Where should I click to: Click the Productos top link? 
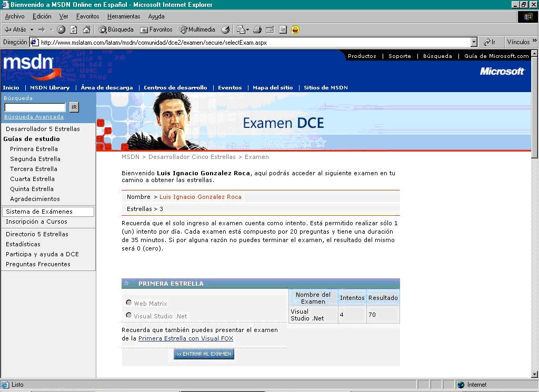(x=362, y=56)
